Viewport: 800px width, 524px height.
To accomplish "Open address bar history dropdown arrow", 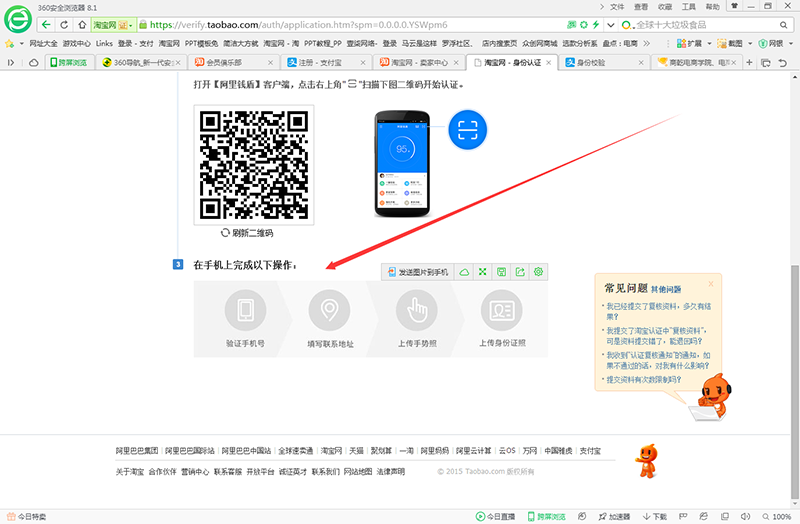I will click(x=611, y=24).
